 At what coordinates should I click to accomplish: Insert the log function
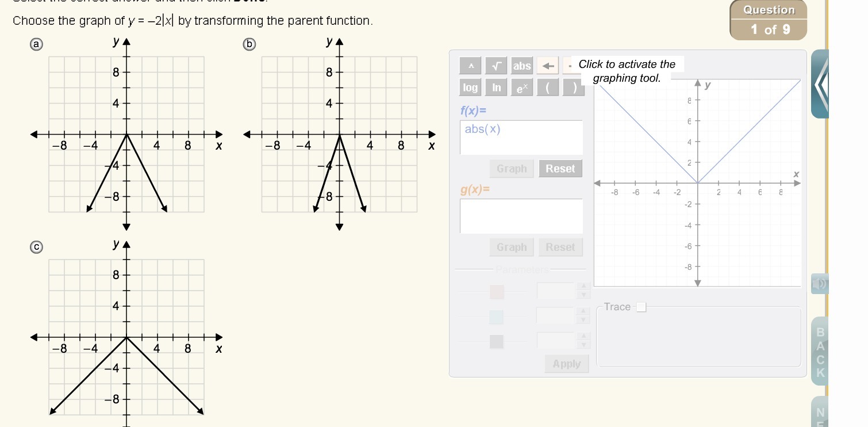[470, 87]
